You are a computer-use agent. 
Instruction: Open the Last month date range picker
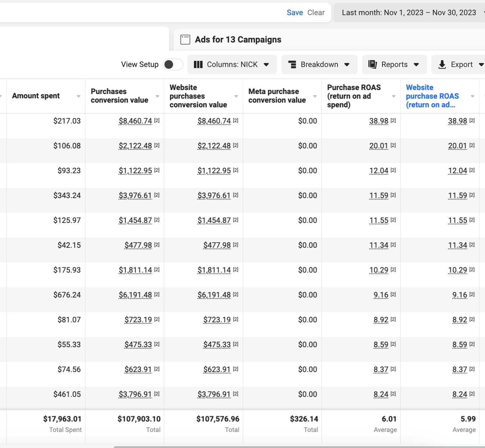409,13
